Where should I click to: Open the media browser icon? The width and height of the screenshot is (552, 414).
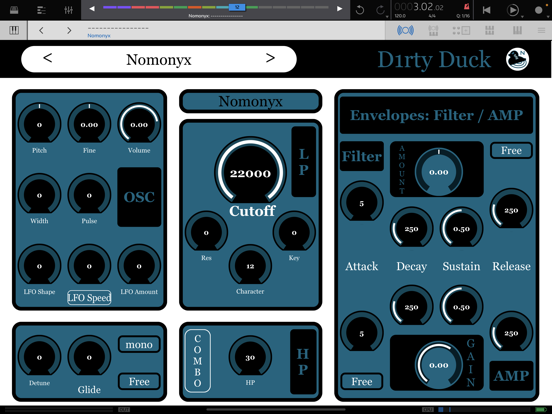click(14, 10)
